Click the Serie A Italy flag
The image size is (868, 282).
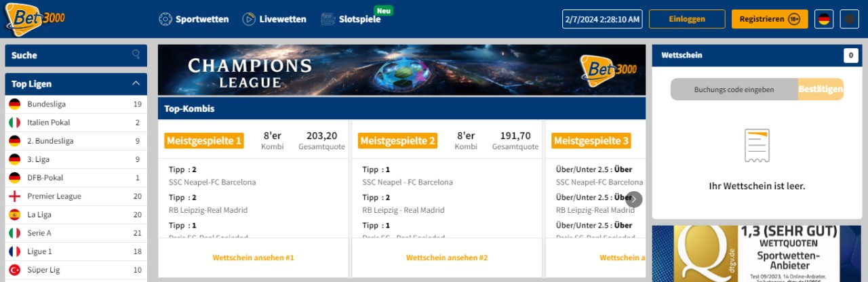click(14, 233)
